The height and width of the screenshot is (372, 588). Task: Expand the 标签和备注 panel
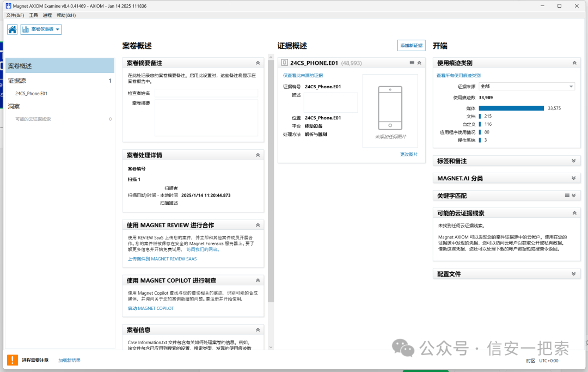coord(573,161)
